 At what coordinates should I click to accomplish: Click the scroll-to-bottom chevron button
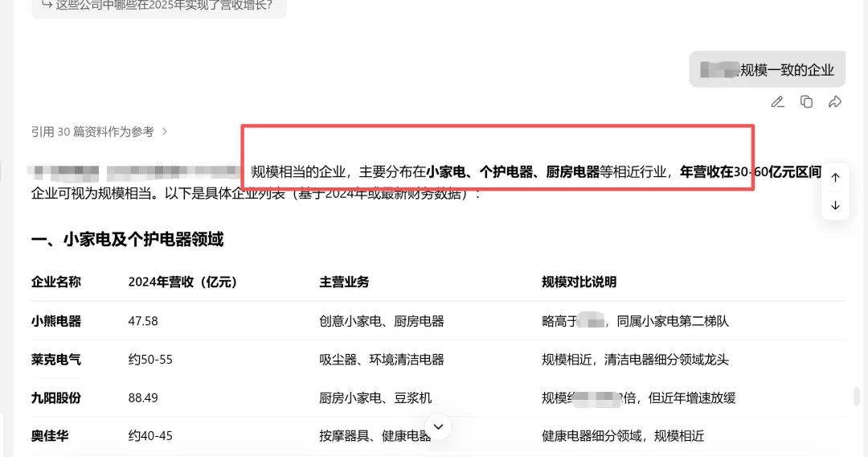click(439, 426)
